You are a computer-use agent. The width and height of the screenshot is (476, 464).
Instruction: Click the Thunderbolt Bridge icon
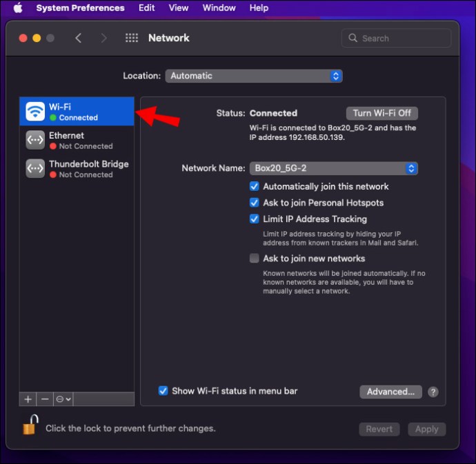[x=35, y=168]
